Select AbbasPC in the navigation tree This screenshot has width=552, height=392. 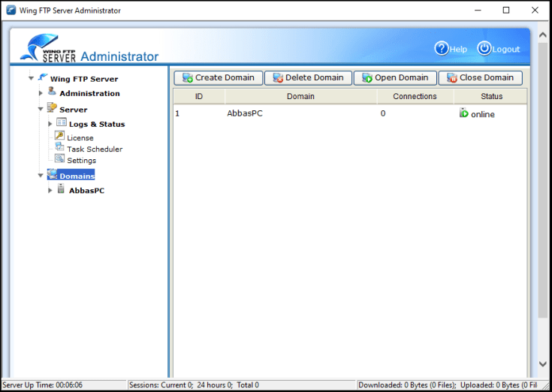(86, 191)
